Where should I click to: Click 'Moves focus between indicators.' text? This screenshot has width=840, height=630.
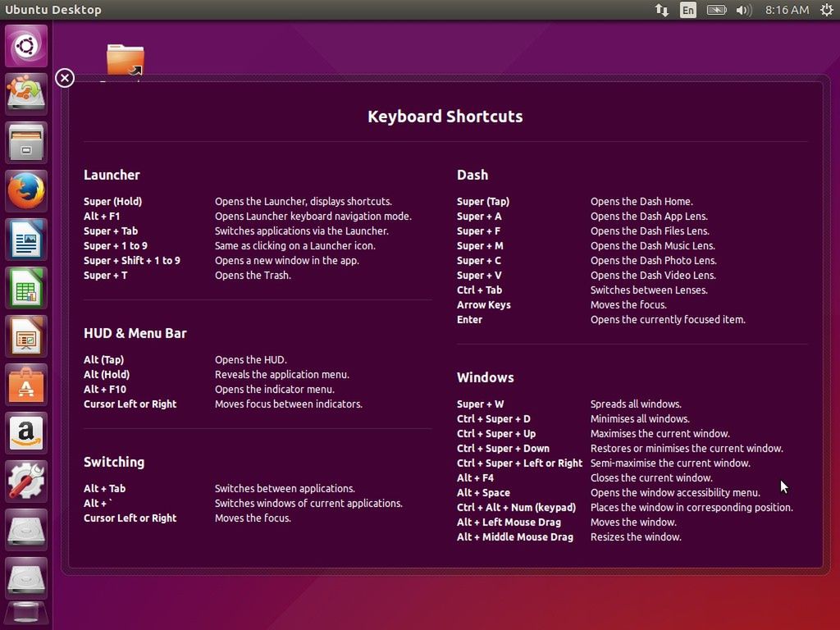point(289,404)
